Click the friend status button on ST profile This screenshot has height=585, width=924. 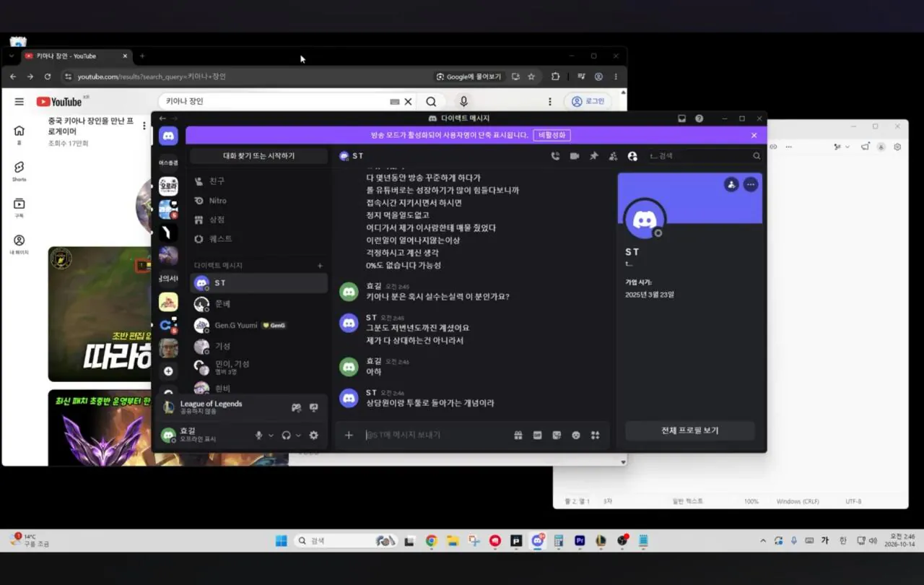731,184
